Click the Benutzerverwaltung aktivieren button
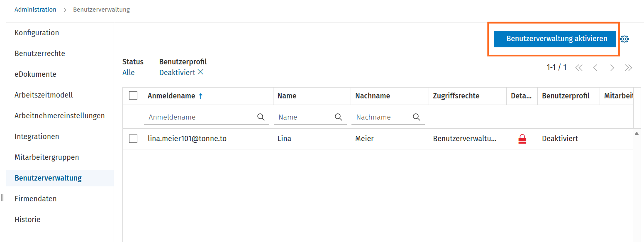This screenshot has width=644, height=242. click(x=555, y=39)
